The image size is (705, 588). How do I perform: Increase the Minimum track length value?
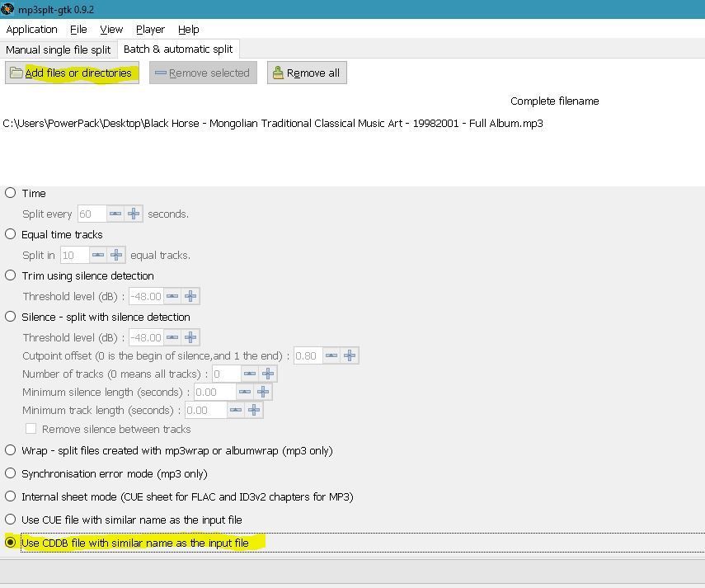coord(254,411)
